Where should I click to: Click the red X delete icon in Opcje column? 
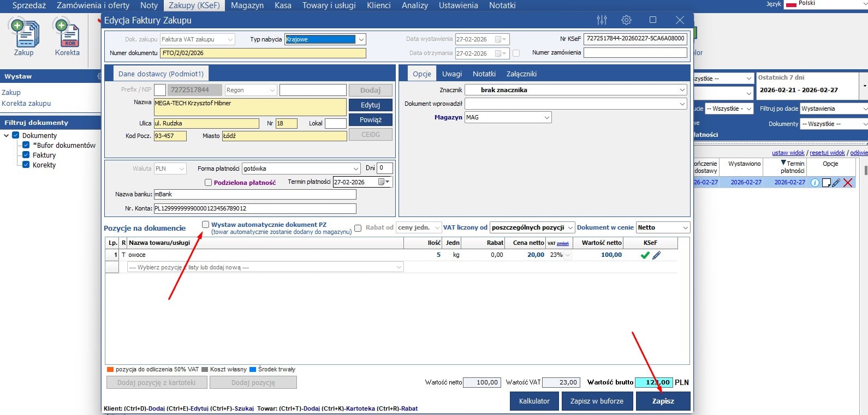tap(848, 183)
